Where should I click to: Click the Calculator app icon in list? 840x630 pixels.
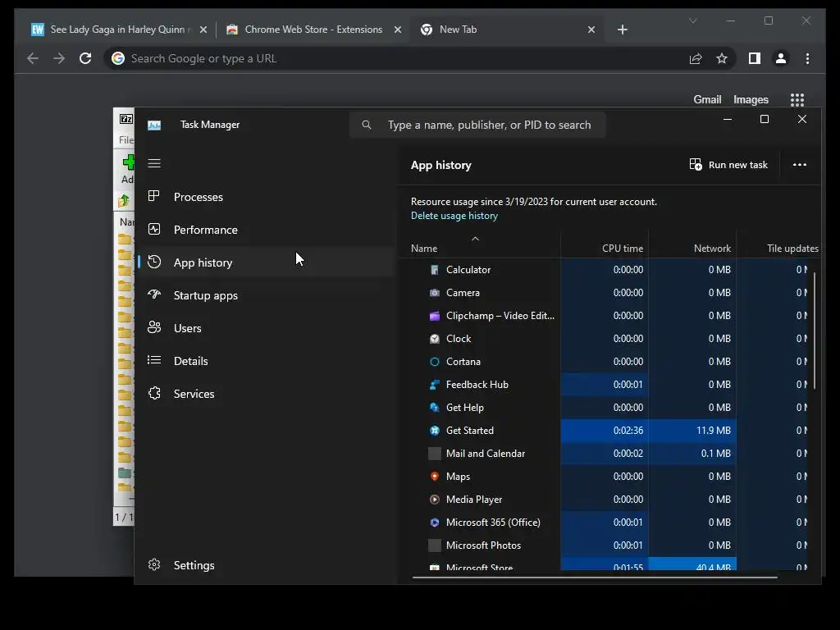[x=435, y=269]
